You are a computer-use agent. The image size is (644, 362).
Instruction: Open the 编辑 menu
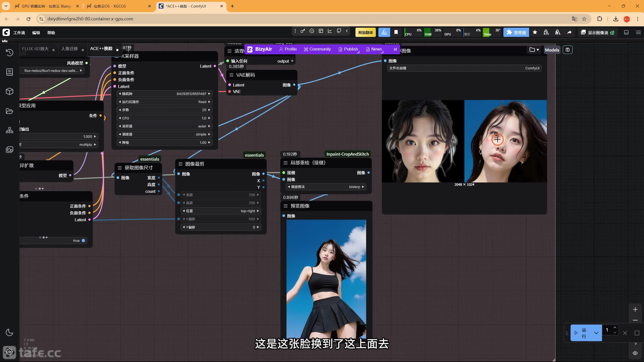click(x=36, y=33)
